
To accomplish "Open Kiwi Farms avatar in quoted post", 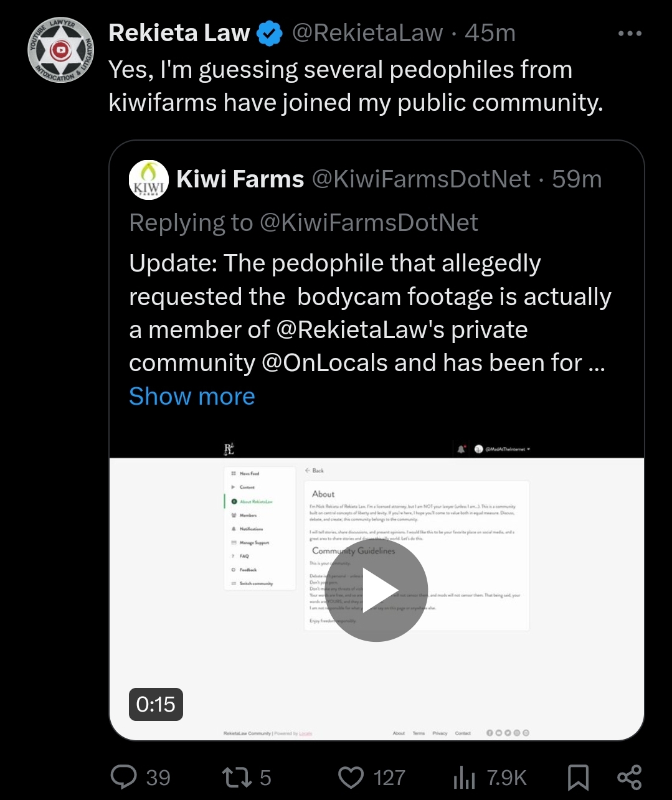I will [148, 179].
